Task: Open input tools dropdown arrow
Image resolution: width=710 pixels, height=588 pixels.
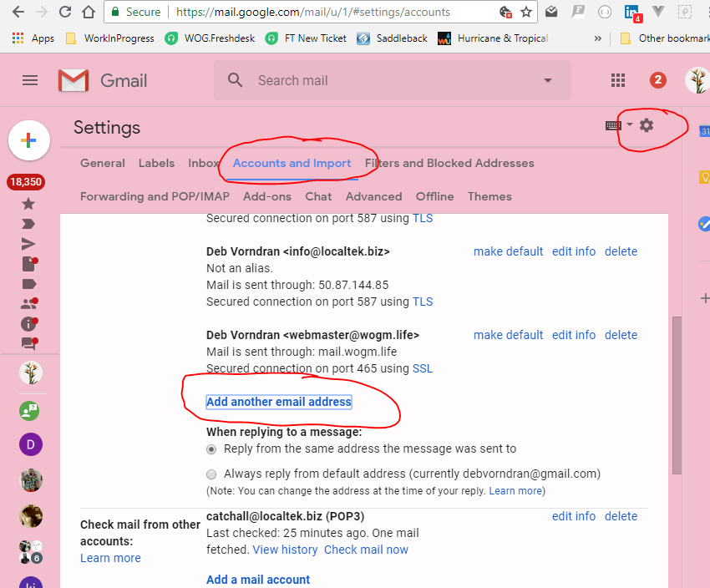Action: 630,125
